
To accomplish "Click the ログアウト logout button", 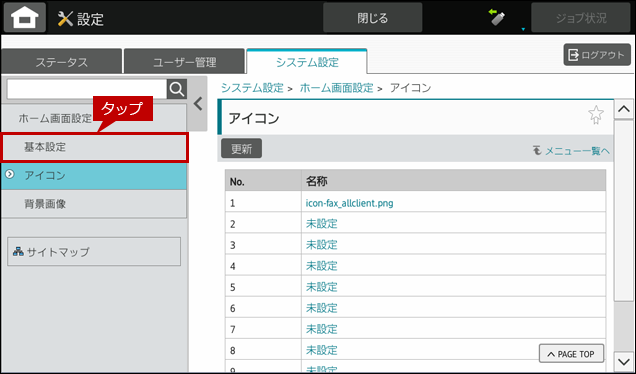I will coord(597,55).
